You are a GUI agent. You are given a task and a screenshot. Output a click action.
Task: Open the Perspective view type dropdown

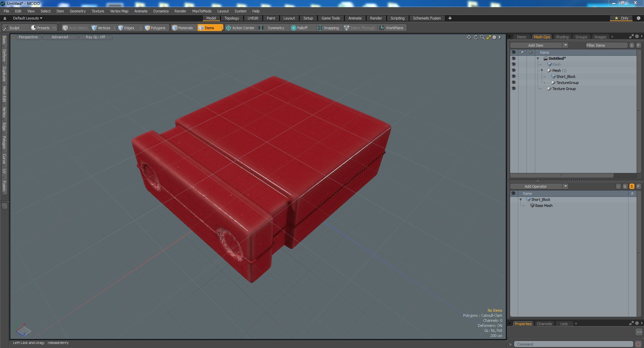[x=29, y=37]
